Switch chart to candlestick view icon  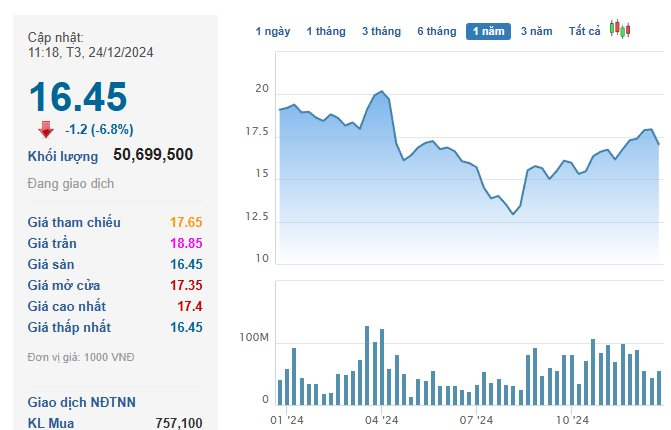point(620,30)
